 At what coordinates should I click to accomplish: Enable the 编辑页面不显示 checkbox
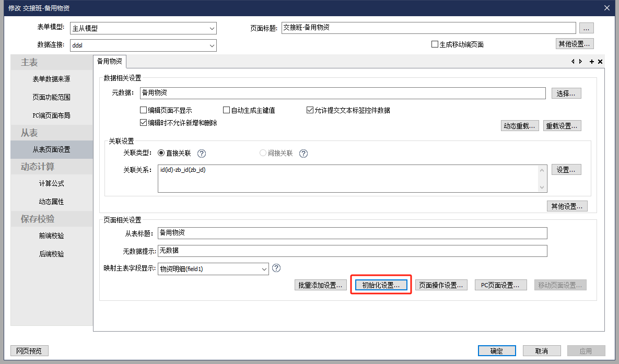click(x=144, y=110)
